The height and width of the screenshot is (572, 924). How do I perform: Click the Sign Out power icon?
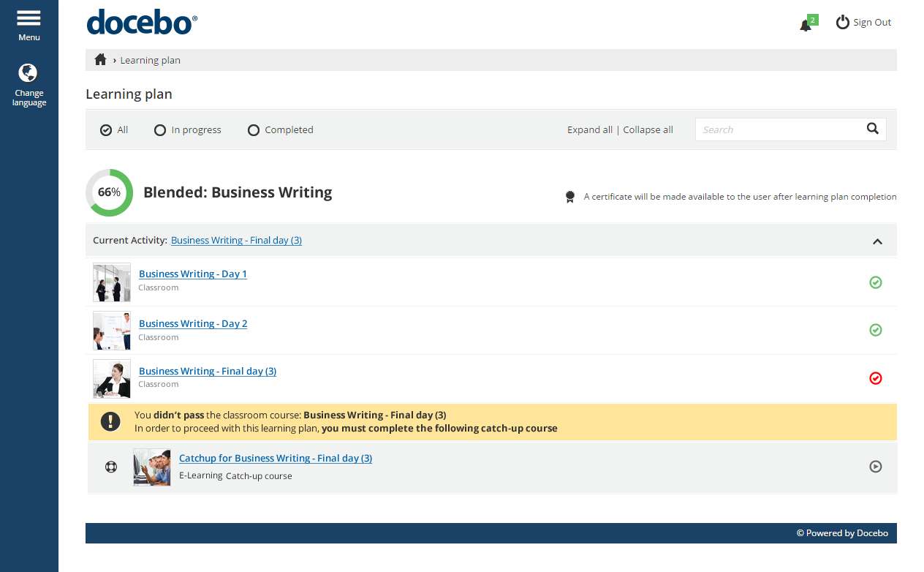(x=843, y=22)
